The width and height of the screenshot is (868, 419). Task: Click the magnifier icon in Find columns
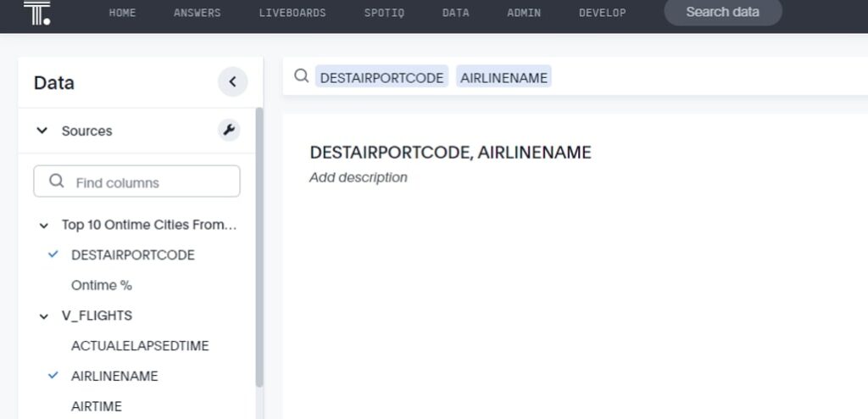(x=57, y=182)
